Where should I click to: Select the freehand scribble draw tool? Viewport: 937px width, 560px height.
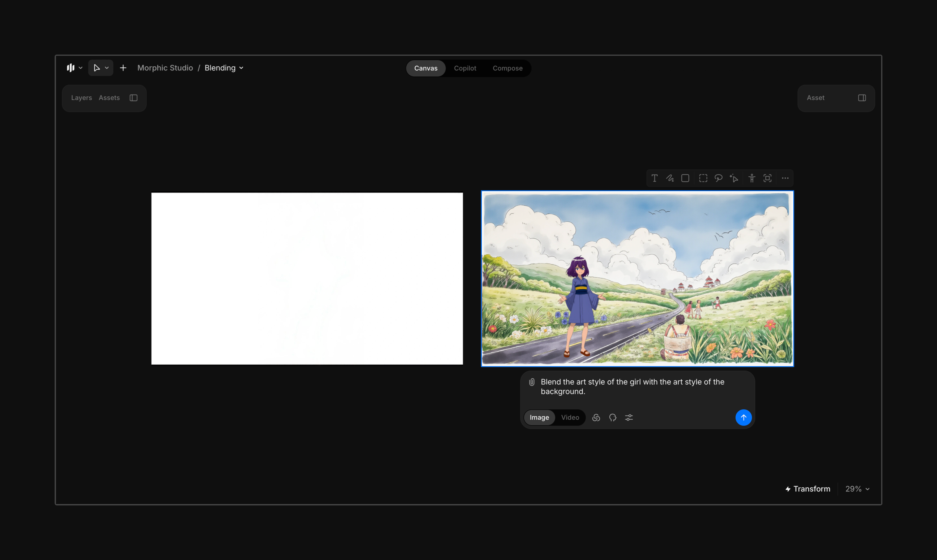tap(670, 178)
